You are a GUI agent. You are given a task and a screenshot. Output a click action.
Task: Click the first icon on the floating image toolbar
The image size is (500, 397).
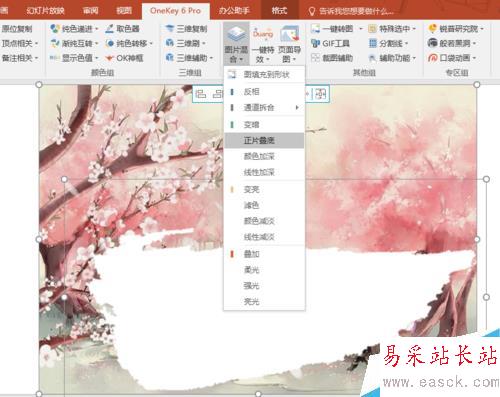pos(200,94)
